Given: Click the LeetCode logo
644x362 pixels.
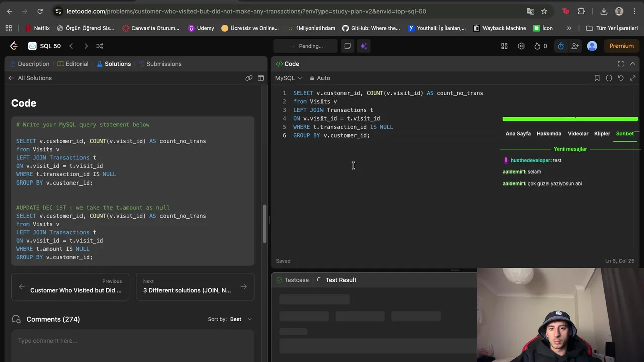Looking at the screenshot, I should pos(14,46).
